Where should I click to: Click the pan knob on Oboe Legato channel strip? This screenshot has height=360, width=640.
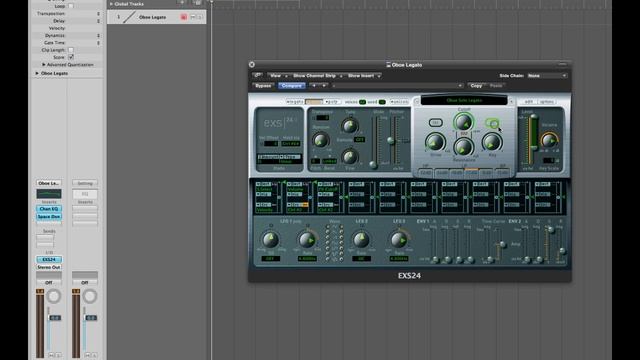(x=54, y=296)
